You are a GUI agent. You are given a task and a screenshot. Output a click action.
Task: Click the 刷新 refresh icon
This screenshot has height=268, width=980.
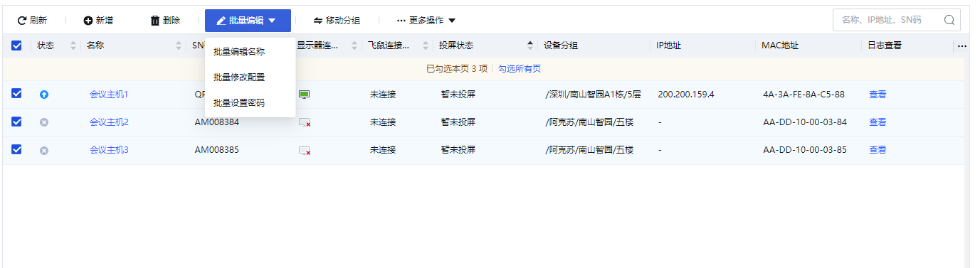pos(22,21)
